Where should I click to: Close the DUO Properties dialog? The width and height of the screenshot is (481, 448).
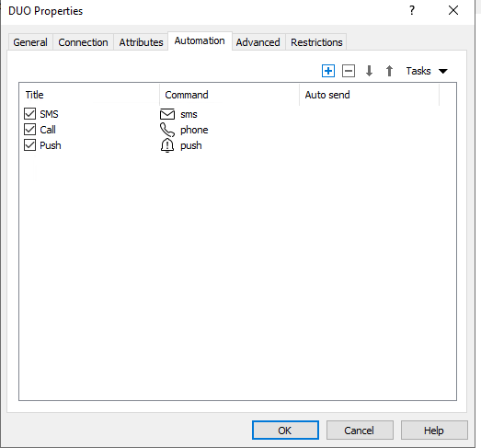click(453, 10)
